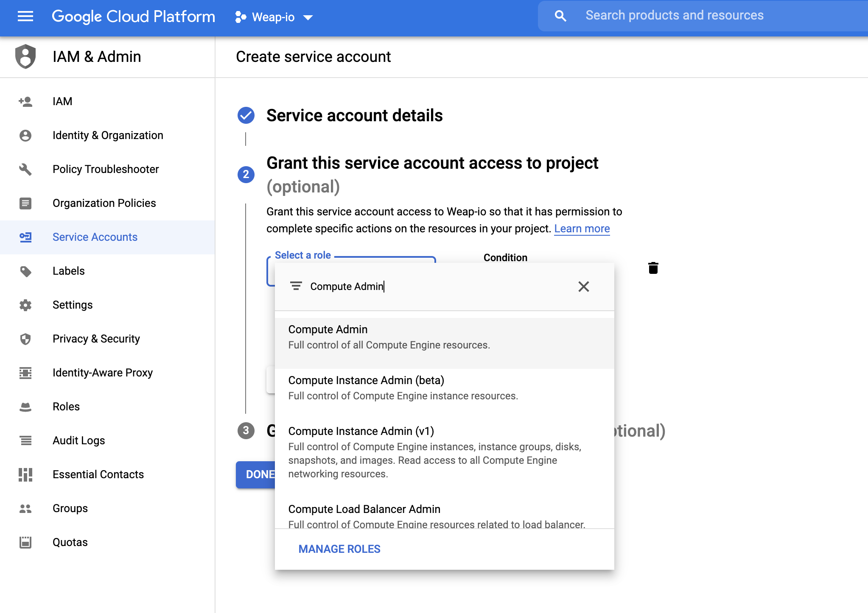Click the Service account details heading
Image resolution: width=868 pixels, height=613 pixels.
(x=354, y=115)
